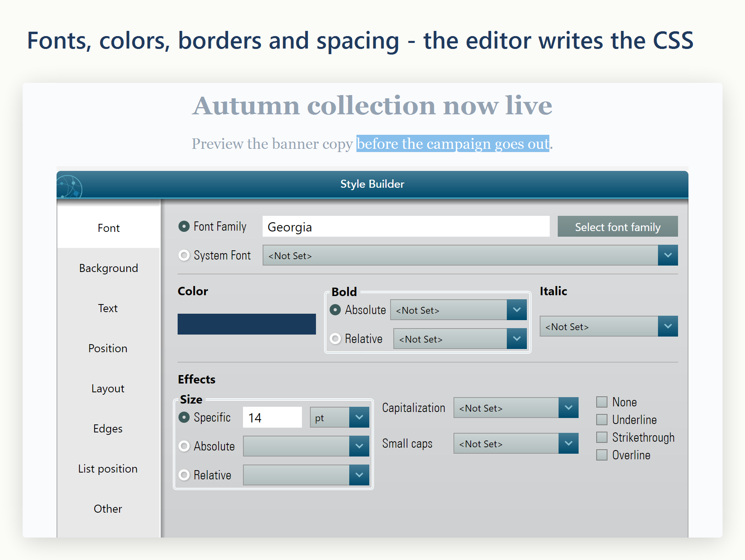Open the System Font dropdown
Screen dimensions: 745x560
pyautogui.click(x=470, y=256)
